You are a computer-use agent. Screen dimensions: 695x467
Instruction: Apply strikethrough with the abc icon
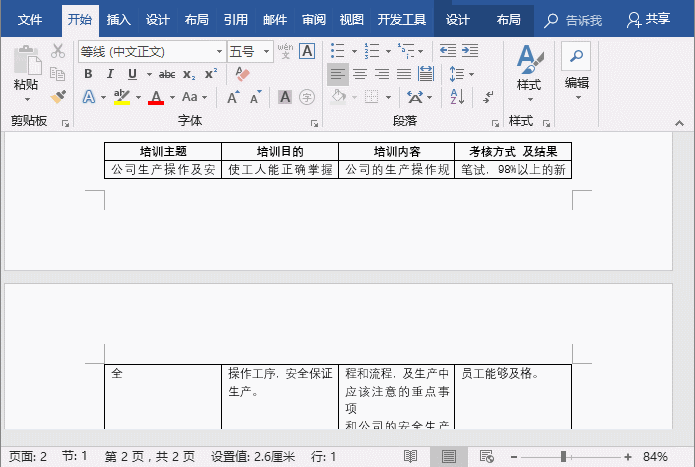click(167, 74)
